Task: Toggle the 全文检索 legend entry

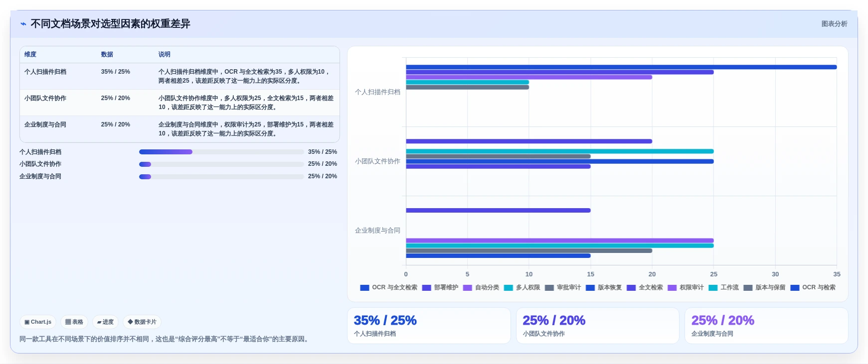Action: [x=645, y=288]
